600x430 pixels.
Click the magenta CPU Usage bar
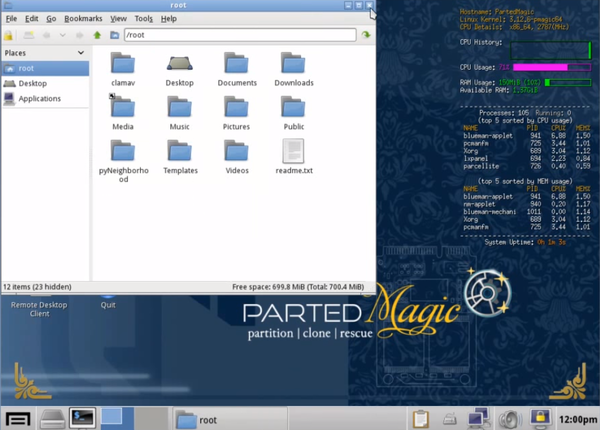coord(552,67)
